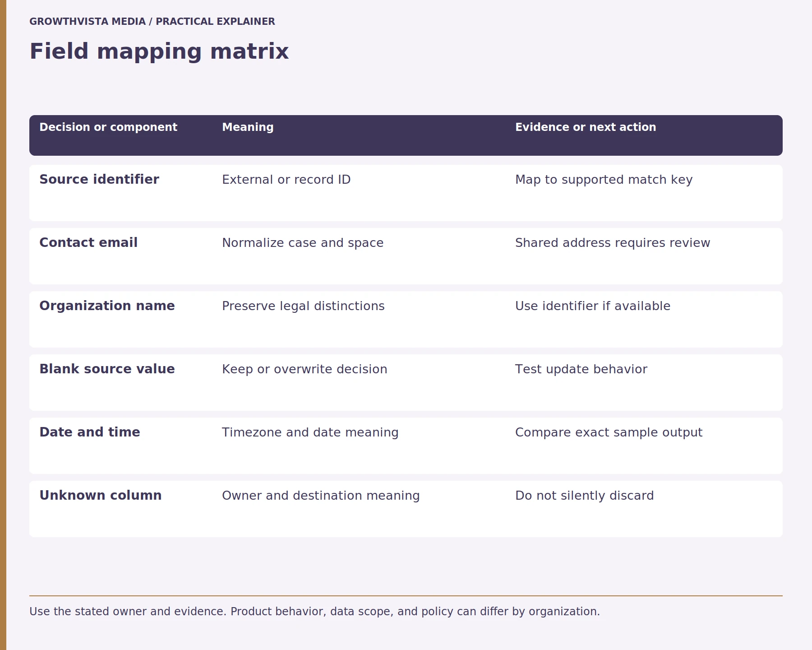Image resolution: width=812 pixels, height=650 pixels.
Task: Click the 'Evidence or next action' column header
Action: 586,127
